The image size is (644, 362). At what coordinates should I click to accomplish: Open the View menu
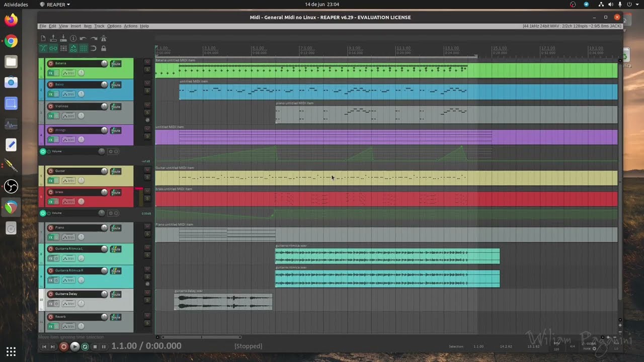pyautogui.click(x=63, y=26)
